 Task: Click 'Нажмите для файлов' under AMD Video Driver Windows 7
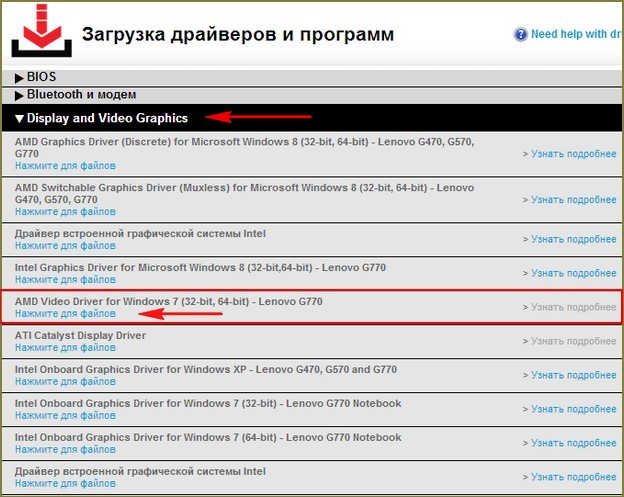[65, 314]
